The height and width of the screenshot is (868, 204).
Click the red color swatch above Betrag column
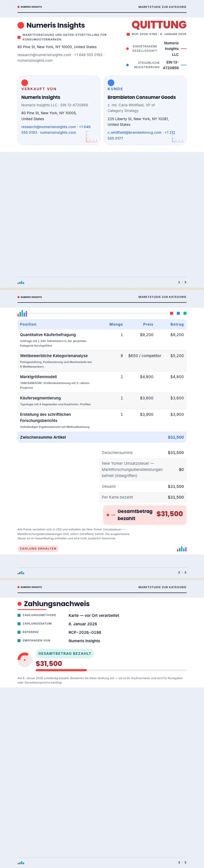click(172, 313)
